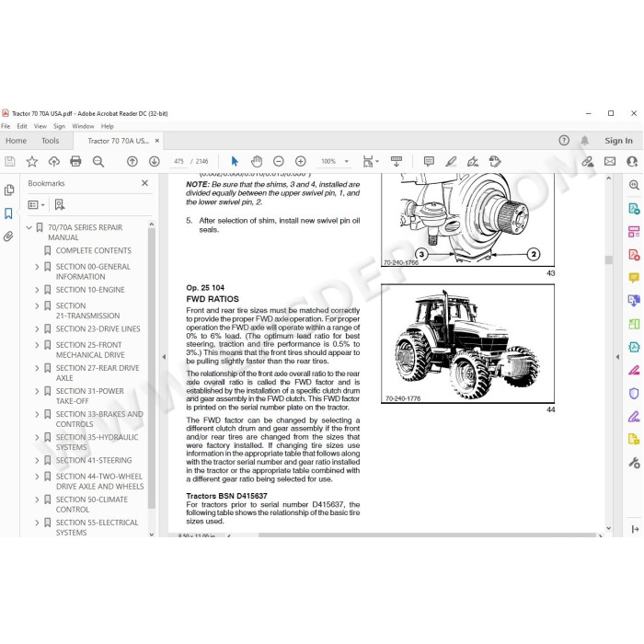Click the Sign In button

click(618, 141)
